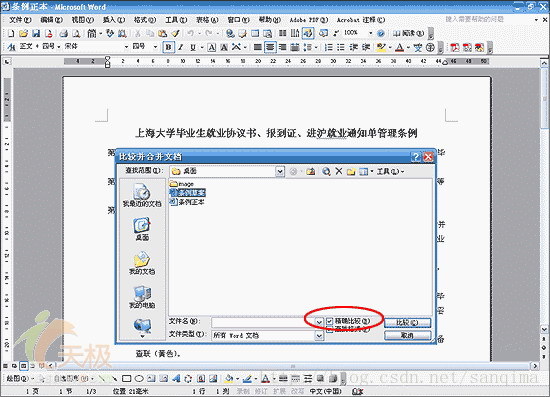Click the New blank document icon
The image size is (550, 397).
(11, 33)
